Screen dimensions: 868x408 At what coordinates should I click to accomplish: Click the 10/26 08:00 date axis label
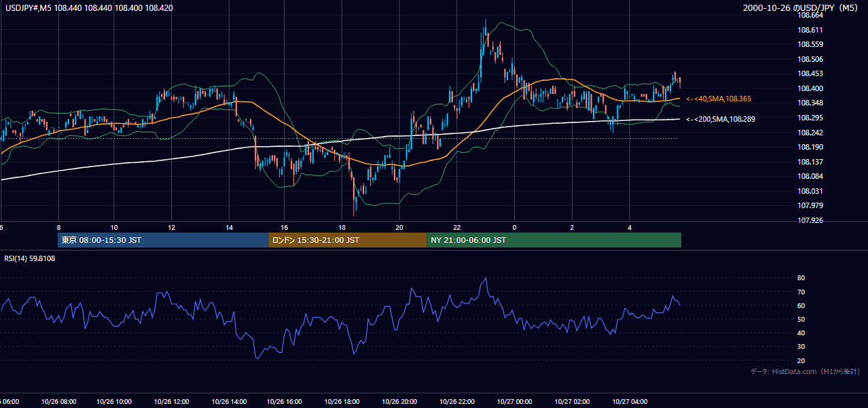[58, 402]
